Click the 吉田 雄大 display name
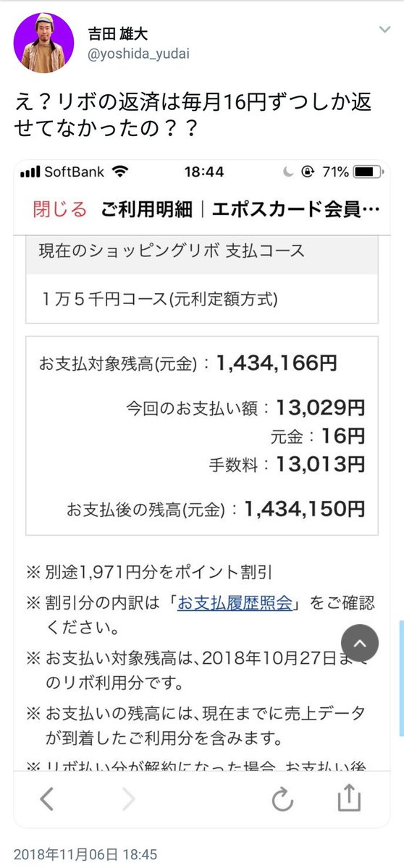The height and width of the screenshot is (868, 404). [118, 34]
